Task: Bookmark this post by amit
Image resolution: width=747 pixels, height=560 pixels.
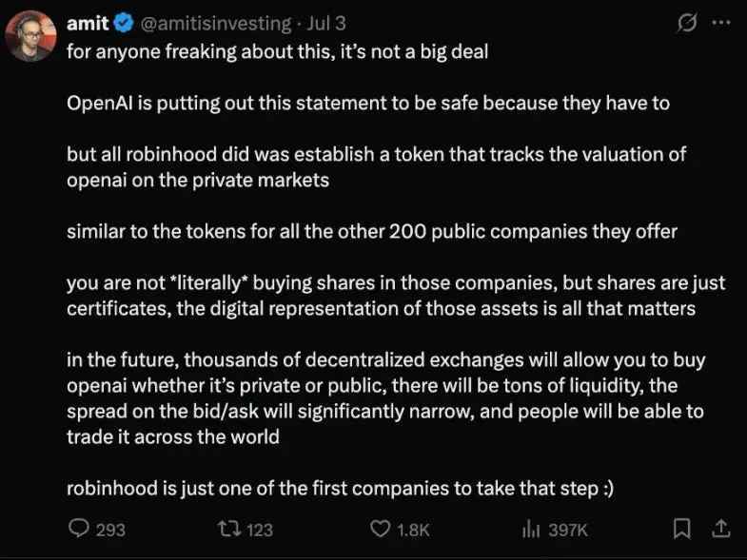Action: click(682, 529)
